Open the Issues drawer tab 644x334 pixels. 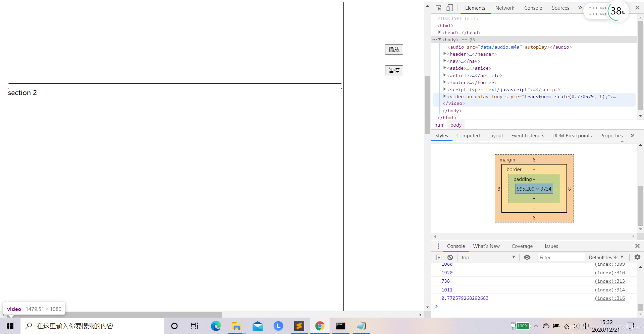pyautogui.click(x=551, y=246)
